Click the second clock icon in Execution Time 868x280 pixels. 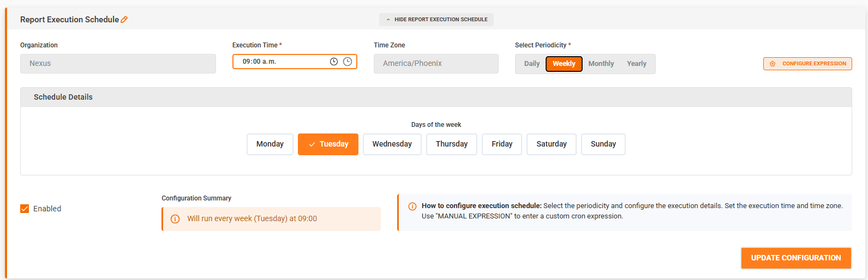coord(348,62)
